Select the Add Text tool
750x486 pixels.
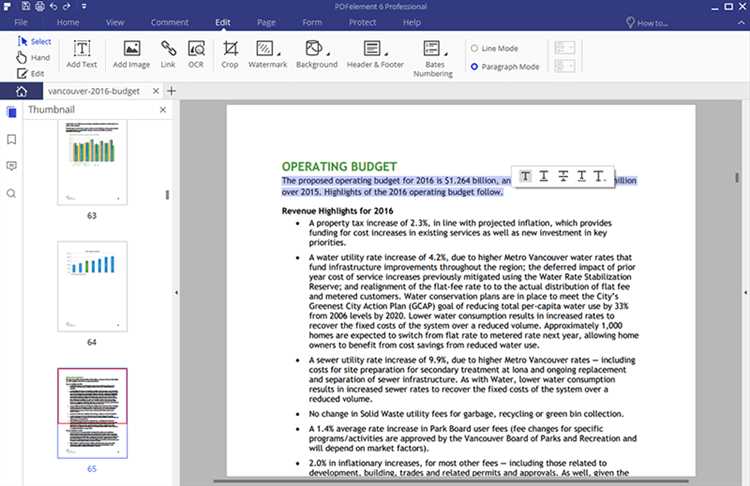[x=82, y=54]
